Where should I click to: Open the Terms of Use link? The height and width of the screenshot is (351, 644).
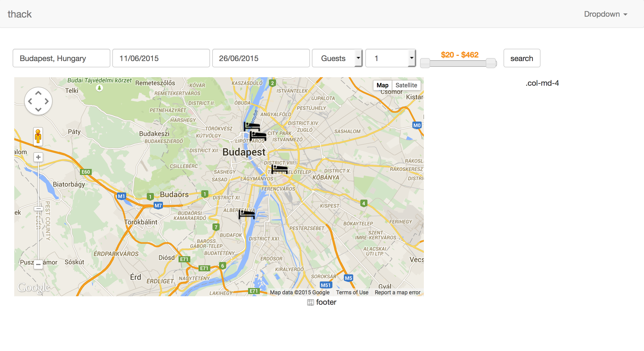352,292
